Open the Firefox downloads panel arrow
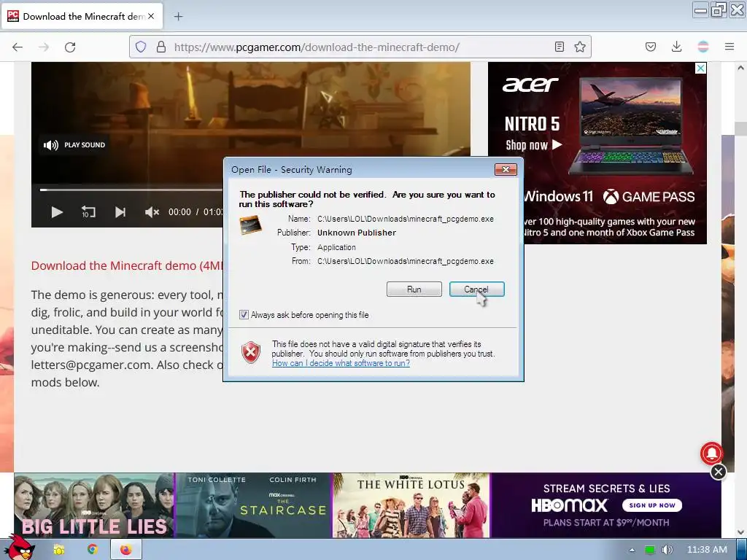747x560 pixels. pos(676,47)
